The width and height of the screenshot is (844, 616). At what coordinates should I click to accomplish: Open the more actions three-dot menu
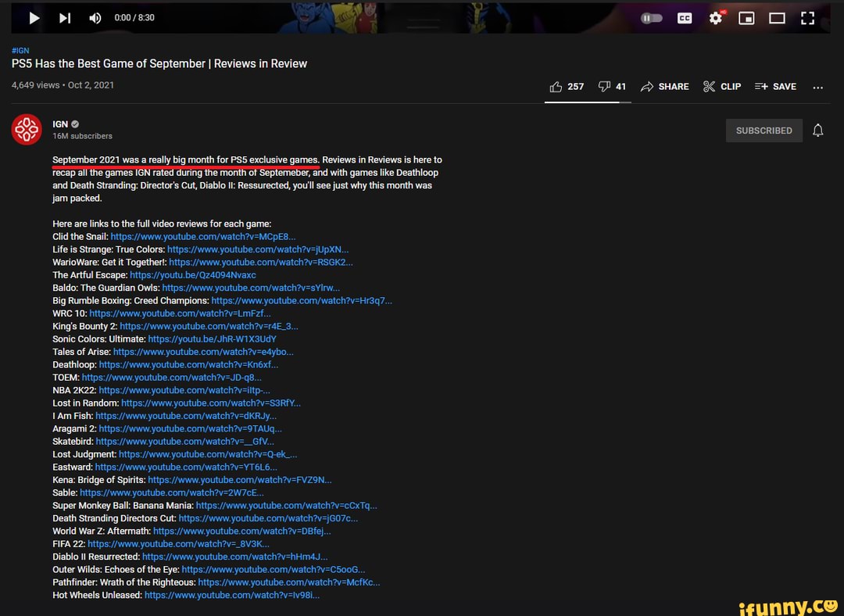(817, 88)
